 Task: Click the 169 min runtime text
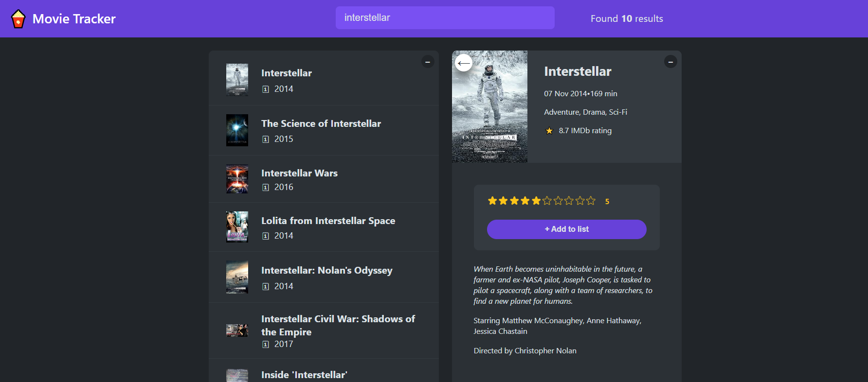tap(604, 94)
